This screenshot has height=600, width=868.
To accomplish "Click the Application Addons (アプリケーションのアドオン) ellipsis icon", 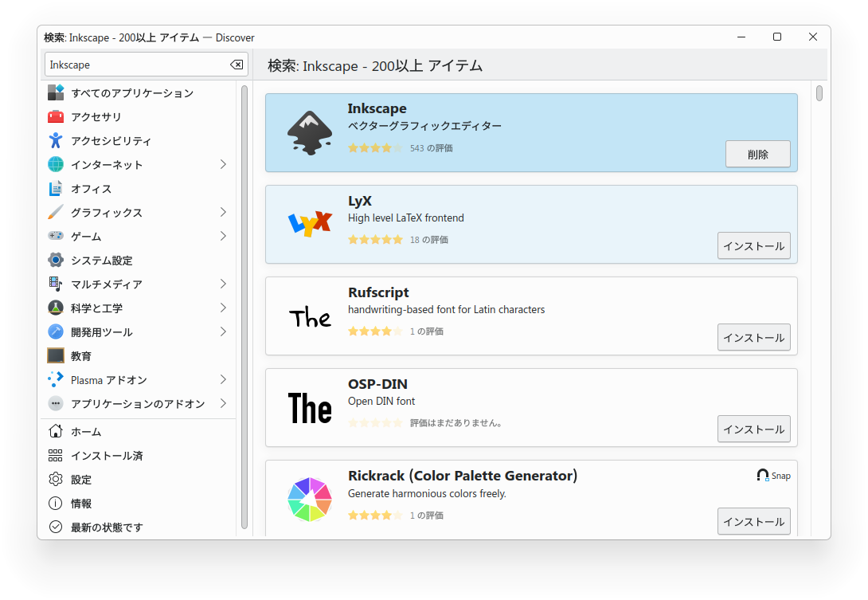I will (56, 403).
